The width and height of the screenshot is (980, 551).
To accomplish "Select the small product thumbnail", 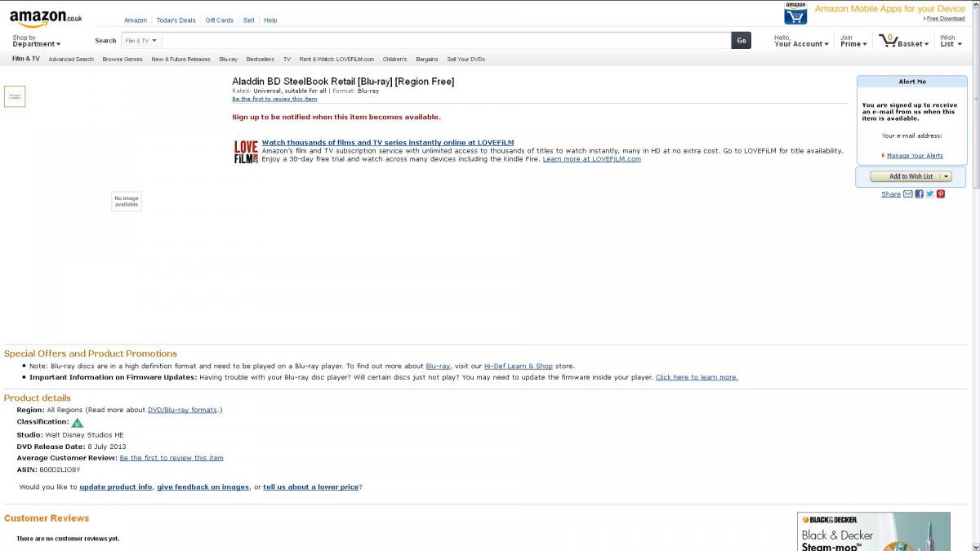I will (15, 96).
